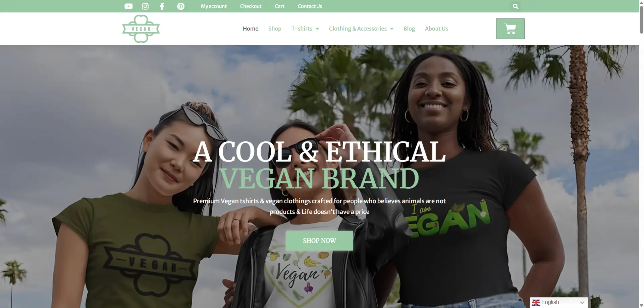Click the UK flag language icon
644x308 pixels.
click(536, 303)
